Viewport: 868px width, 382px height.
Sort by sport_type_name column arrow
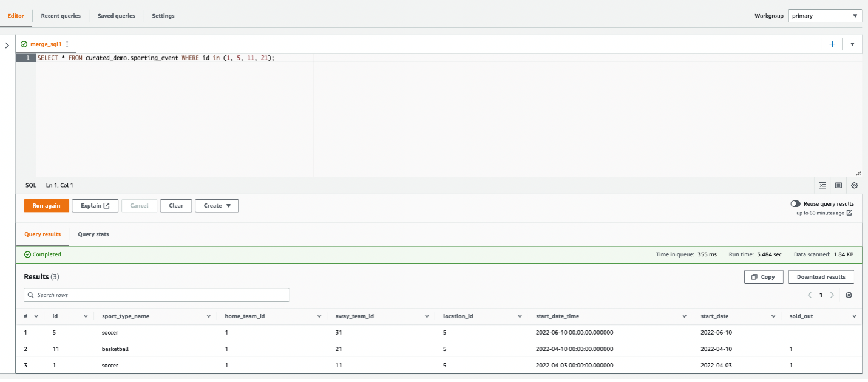pos(209,316)
